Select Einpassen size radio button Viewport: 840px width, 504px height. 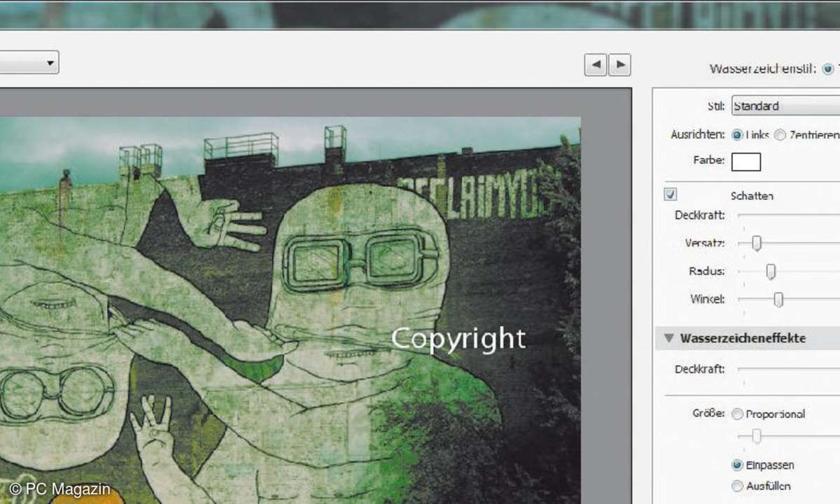[x=737, y=465]
